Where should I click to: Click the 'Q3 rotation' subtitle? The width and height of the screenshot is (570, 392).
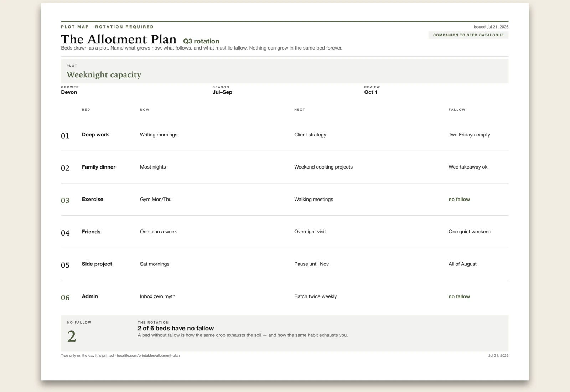[201, 41]
